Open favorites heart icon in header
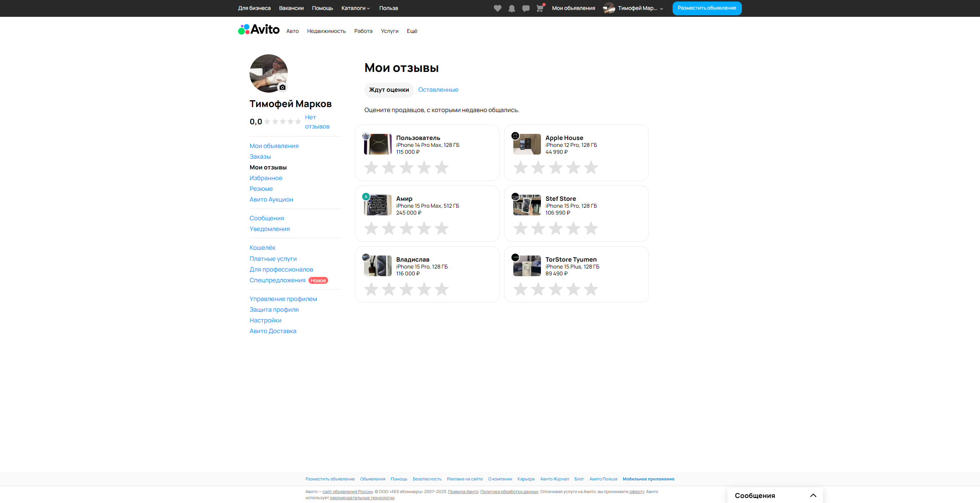The image size is (980, 503). click(497, 8)
